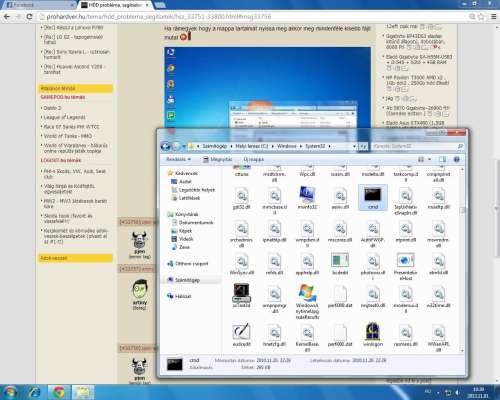Viewport: 500px width, 400px height.
Task: Select the pen-and-tablet icon file
Action: 241,331
